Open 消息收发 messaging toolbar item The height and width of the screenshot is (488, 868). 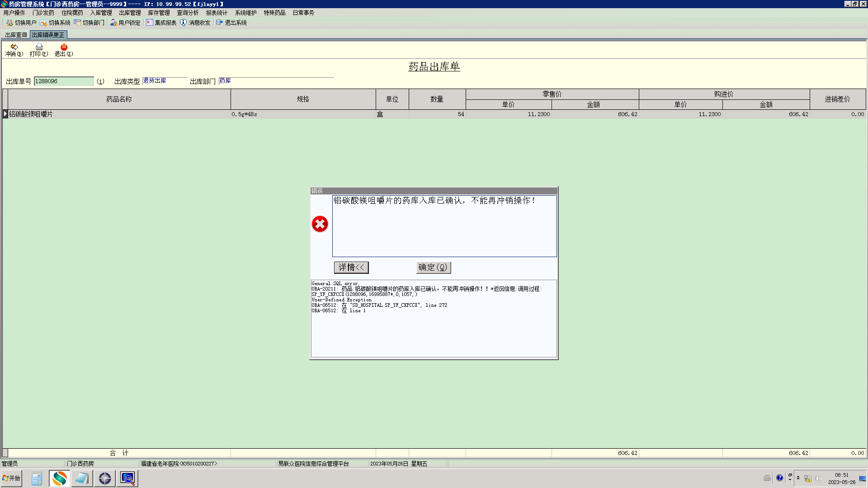point(195,23)
